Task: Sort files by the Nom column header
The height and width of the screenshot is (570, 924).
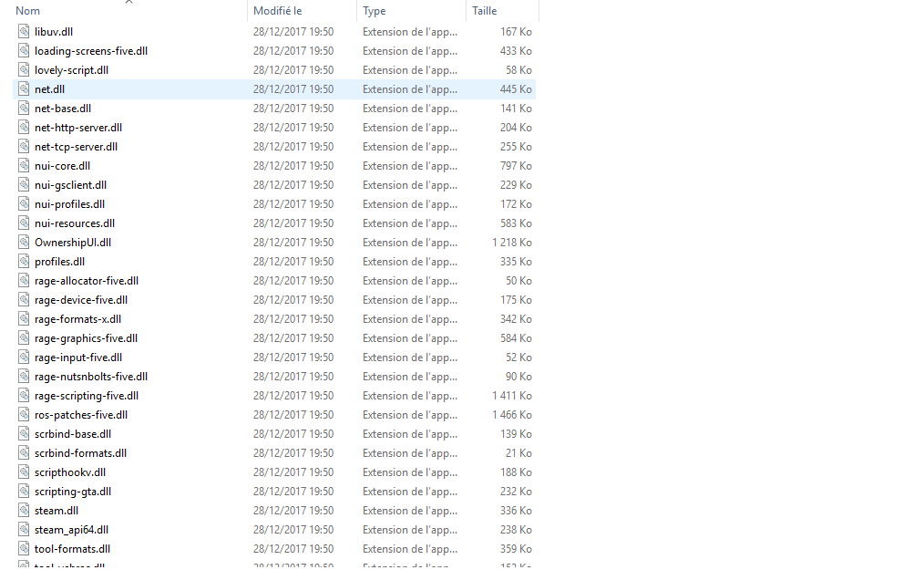Action: coord(27,11)
